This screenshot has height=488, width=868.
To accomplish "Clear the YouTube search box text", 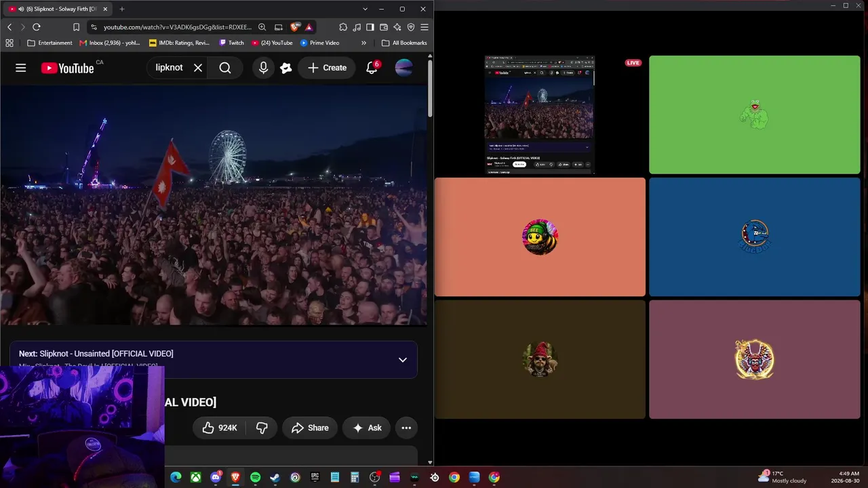I will pos(198,68).
